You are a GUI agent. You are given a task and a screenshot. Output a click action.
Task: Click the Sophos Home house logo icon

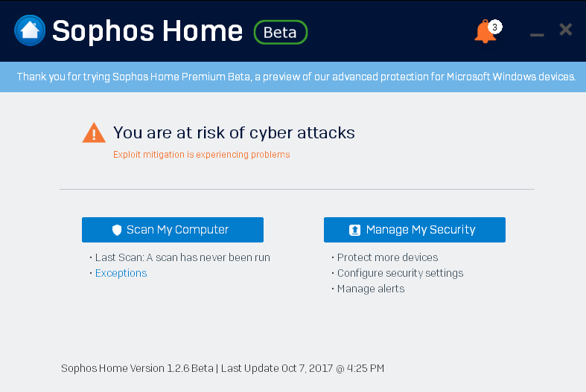30,30
